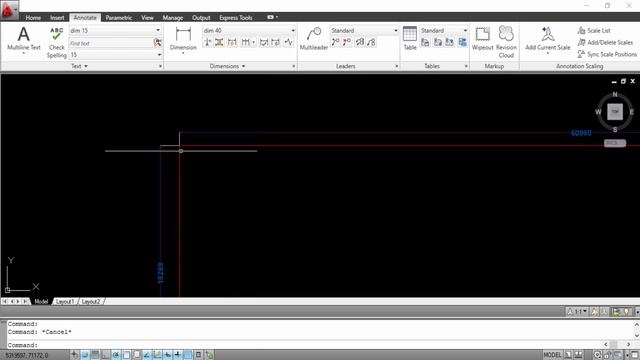
Task: Click the Add/Delete Scales button
Action: (605, 42)
